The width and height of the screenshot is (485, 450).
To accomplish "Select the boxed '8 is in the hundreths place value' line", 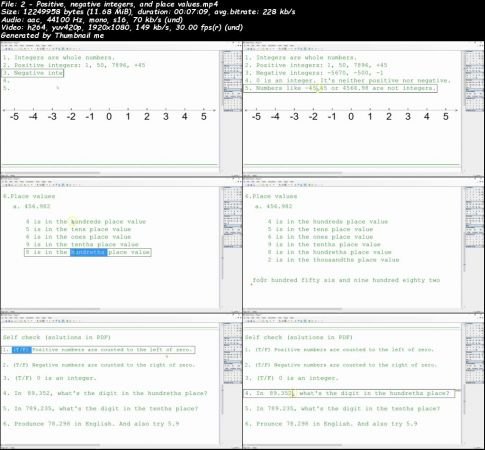I will coord(88,252).
